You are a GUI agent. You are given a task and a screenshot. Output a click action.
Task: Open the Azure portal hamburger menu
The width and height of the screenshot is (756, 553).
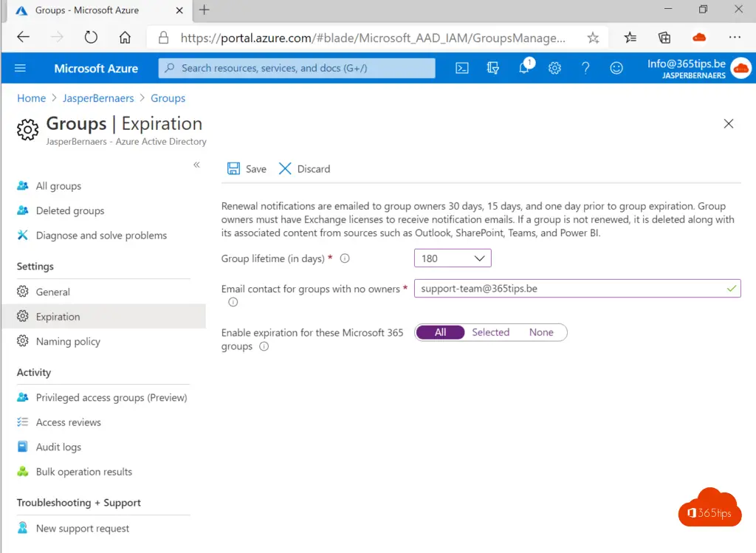(20, 68)
